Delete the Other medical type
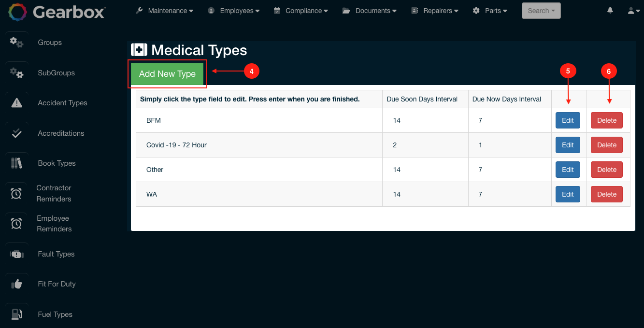This screenshot has height=328, width=644. [607, 170]
